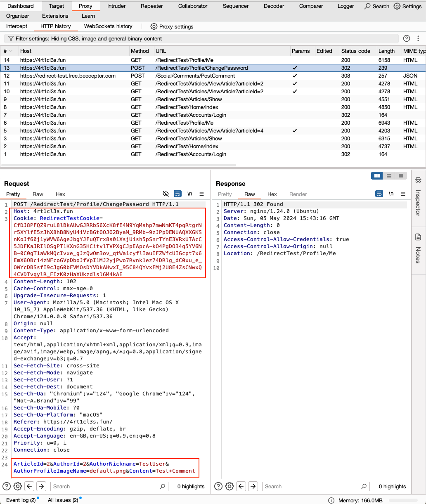Open the Event log at bottom left
Screen dimensions: 426x504
point(19,500)
